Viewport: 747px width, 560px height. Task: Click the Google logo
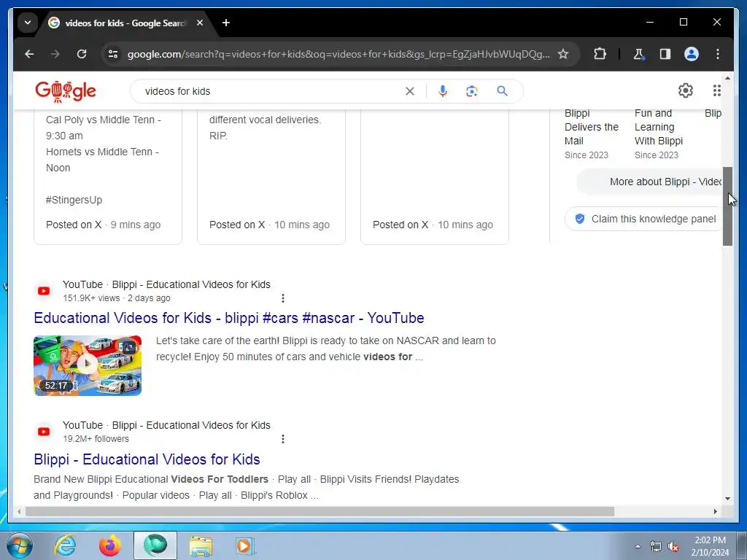66,91
